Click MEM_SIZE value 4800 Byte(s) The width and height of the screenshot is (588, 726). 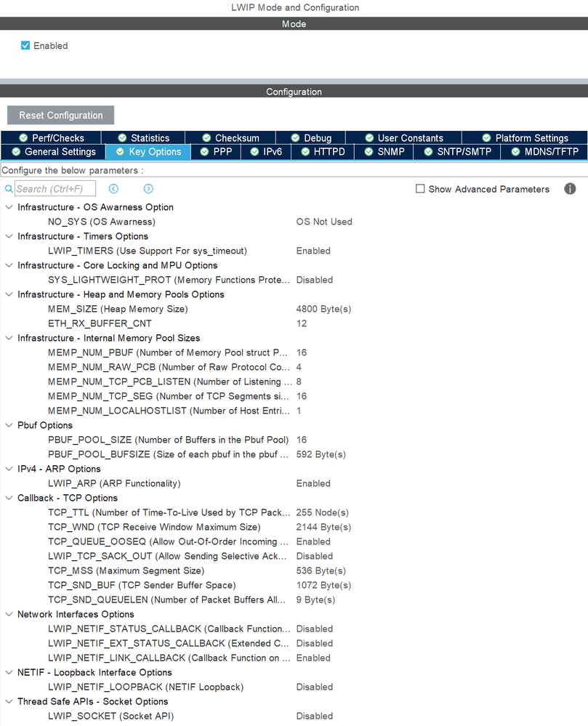click(323, 309)
